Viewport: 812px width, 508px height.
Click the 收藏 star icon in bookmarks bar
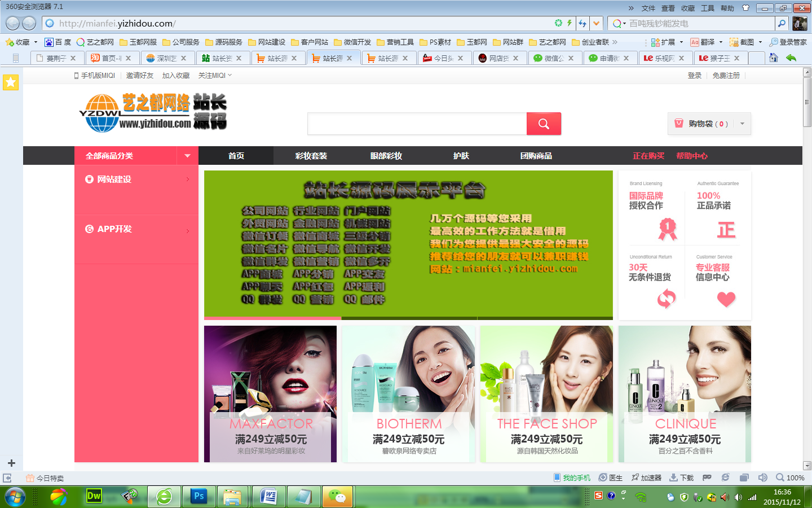coord(10,42)
